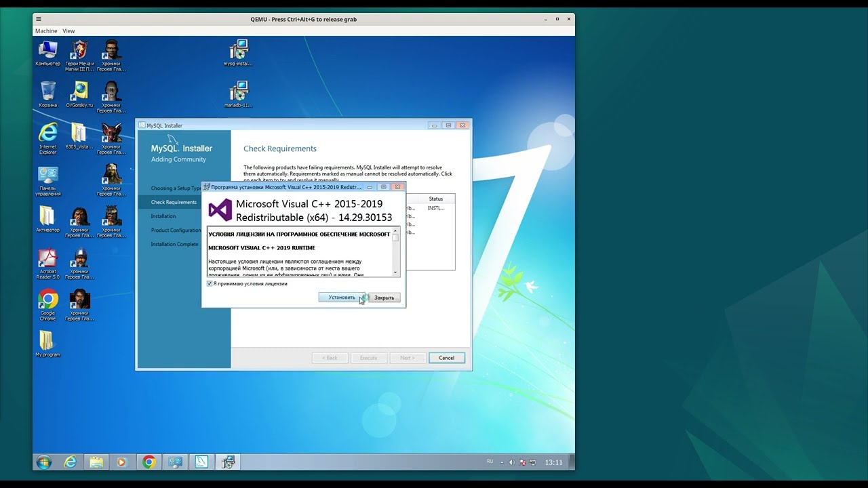Viewport: 868px width, 488px height.
Task: Select the mysql-instal... setup file icon
Action: click(238, 54)
